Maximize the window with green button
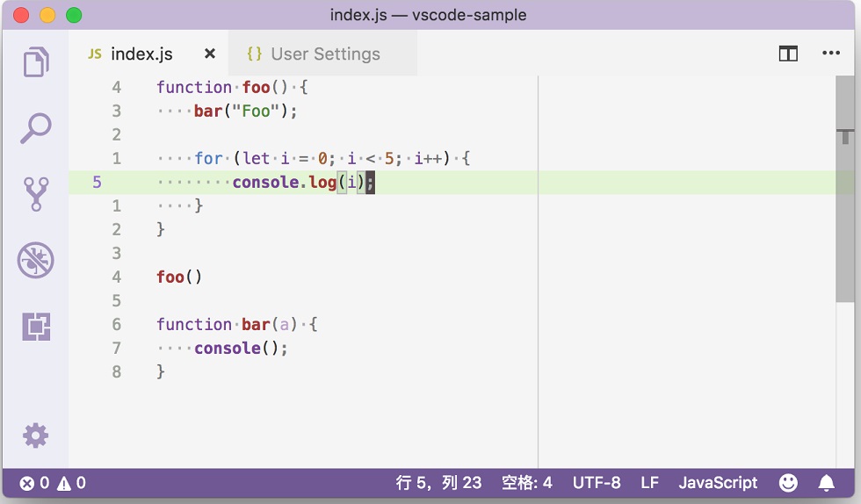The height and width of the screenshot is (504, 861). pos(74,16)
